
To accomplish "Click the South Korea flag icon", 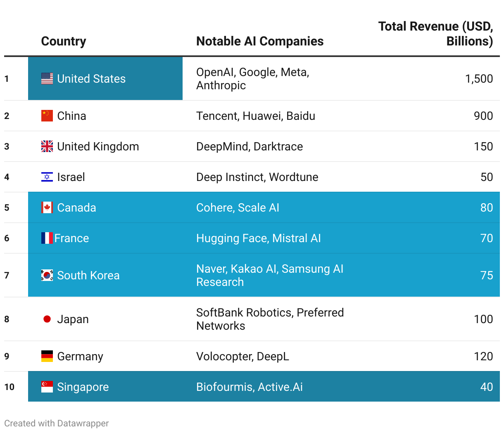I will tap(47, 275).
